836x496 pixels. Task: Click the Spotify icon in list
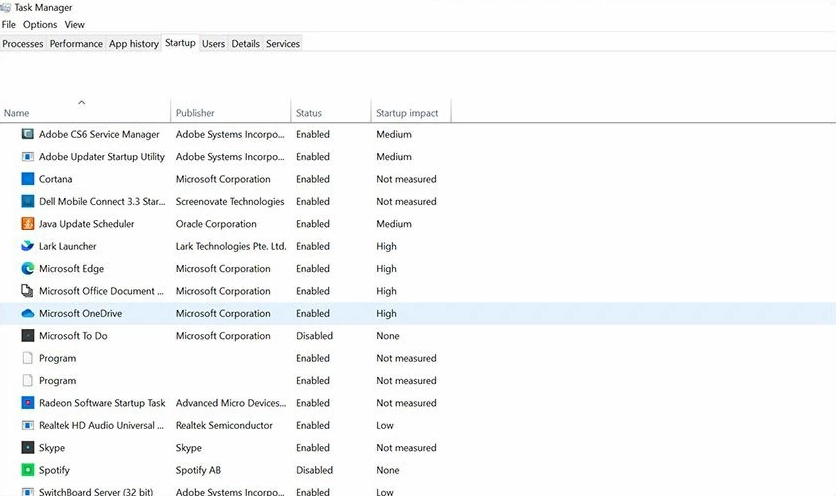(28, 470)
